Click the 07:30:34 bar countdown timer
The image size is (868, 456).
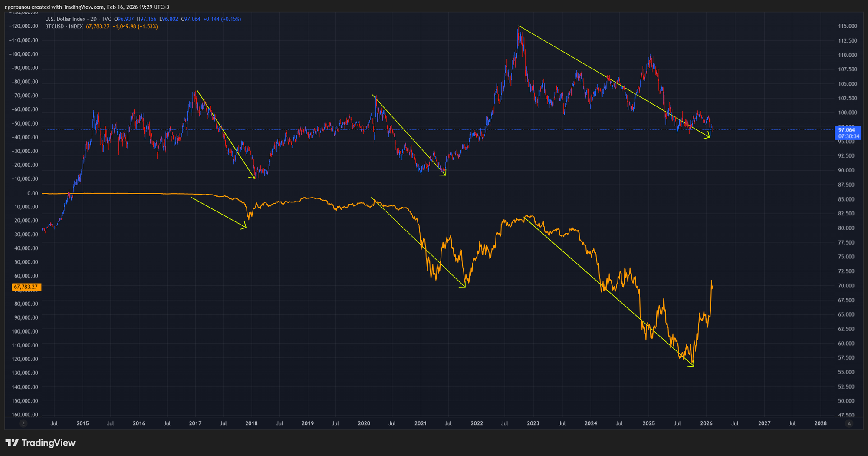point(848,136)
